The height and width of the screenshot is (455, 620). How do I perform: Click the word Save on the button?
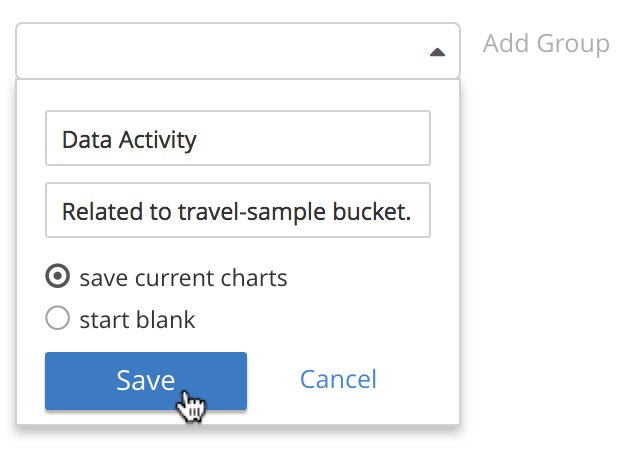point(145,380)
